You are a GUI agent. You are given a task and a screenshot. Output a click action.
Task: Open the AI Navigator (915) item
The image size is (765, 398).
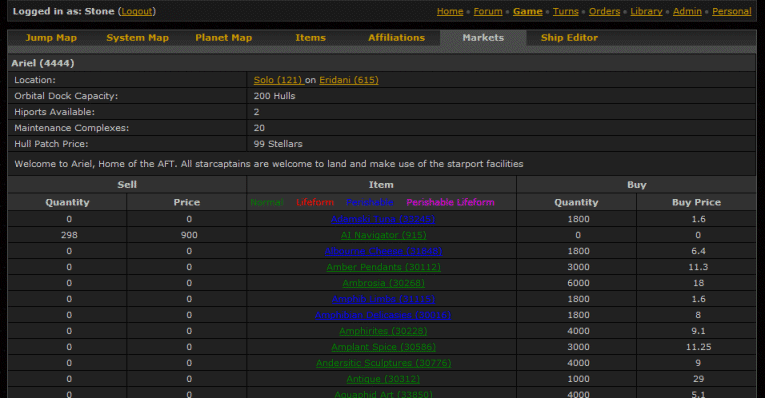(383, 235)
